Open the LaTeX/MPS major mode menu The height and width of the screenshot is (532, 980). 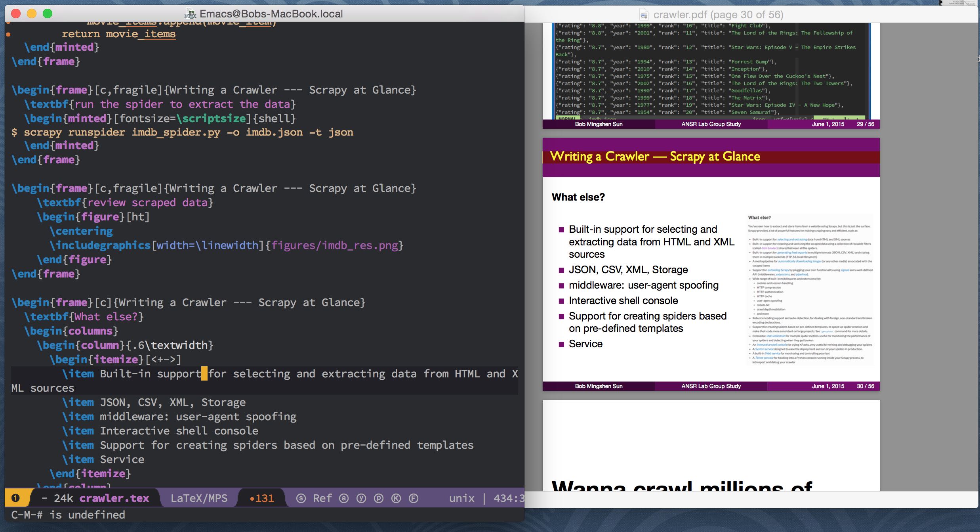[x=199, y=498]
